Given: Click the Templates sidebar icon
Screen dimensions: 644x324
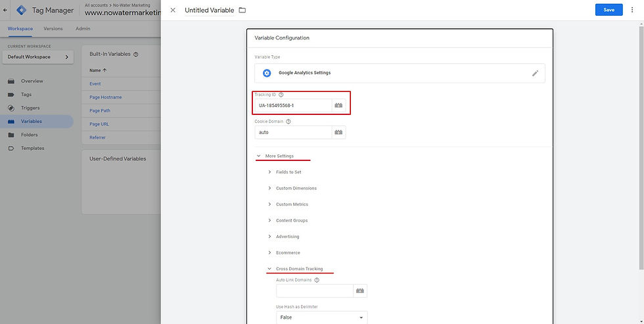Looking at the screenshot, I should pos(11,149).
